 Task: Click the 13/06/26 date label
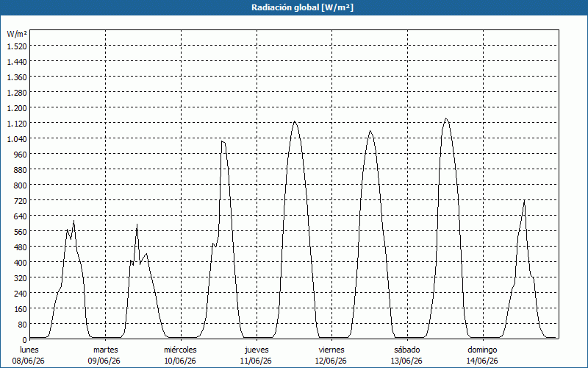[x=406, y=361]
